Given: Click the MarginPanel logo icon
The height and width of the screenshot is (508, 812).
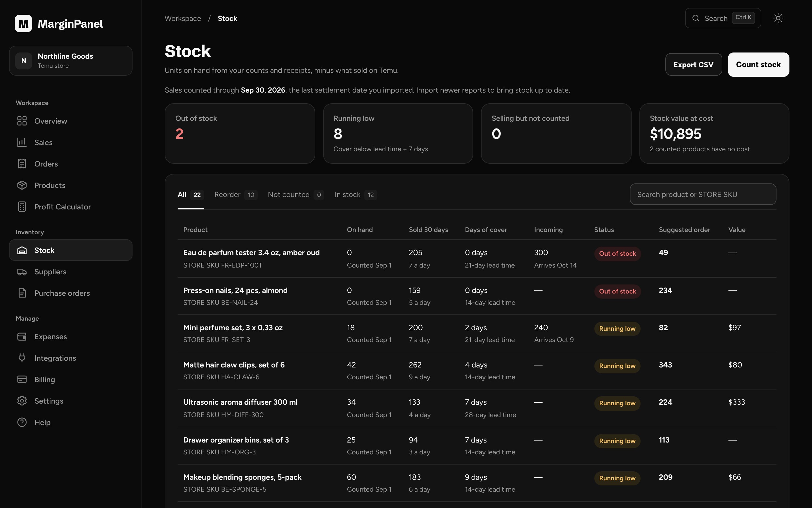Looking at the screenshot, I should [x=23, y=23].
